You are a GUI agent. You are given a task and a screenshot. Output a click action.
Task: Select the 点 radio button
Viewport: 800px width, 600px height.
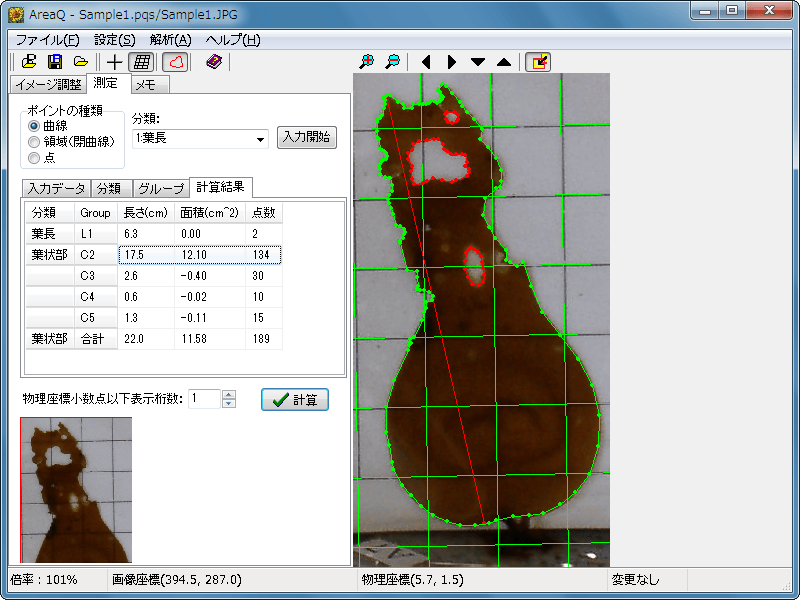[x=35, y=158]
